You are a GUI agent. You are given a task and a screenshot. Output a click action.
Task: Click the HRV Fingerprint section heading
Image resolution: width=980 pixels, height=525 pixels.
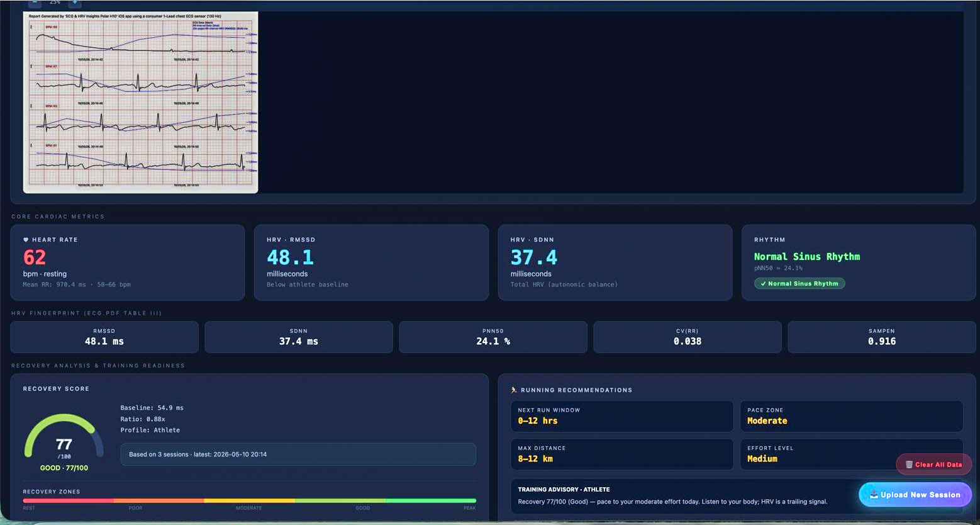86,313
